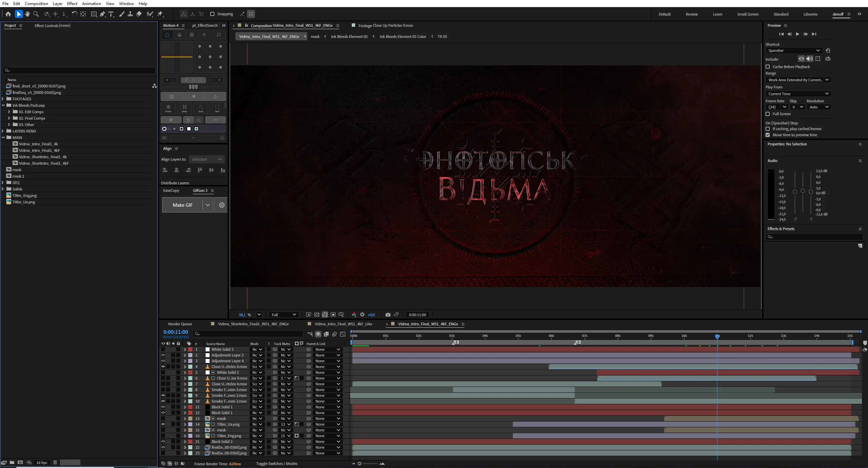
Task: Select the Pen tool
Action: pos(102,14)
